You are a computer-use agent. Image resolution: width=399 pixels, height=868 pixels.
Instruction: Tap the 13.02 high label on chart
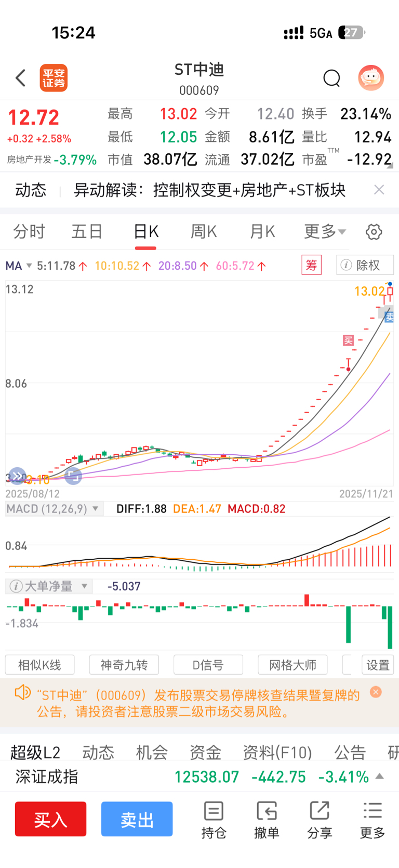[x=369, y=291]
